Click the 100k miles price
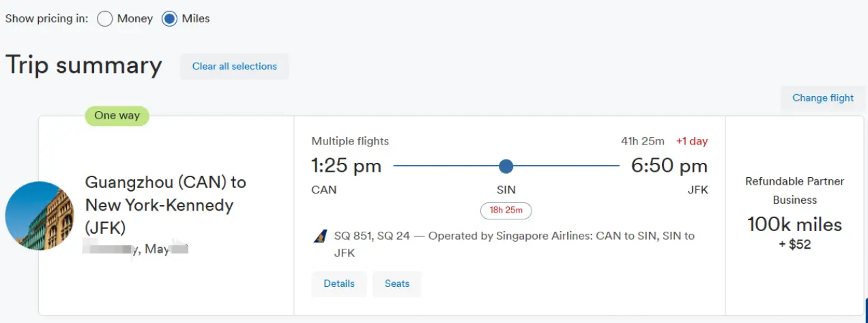Viewport: 868px width, 323px height. [x=794, y=224]
